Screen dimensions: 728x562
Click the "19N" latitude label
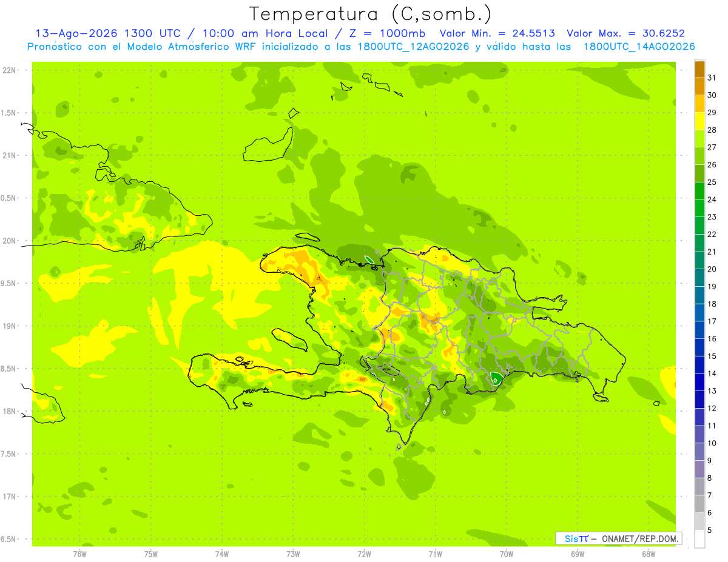pos(10,326)
